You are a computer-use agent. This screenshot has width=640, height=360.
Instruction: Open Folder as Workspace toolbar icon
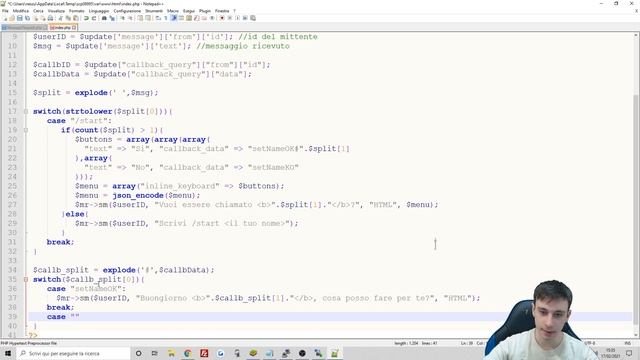[x=204, y=18]
